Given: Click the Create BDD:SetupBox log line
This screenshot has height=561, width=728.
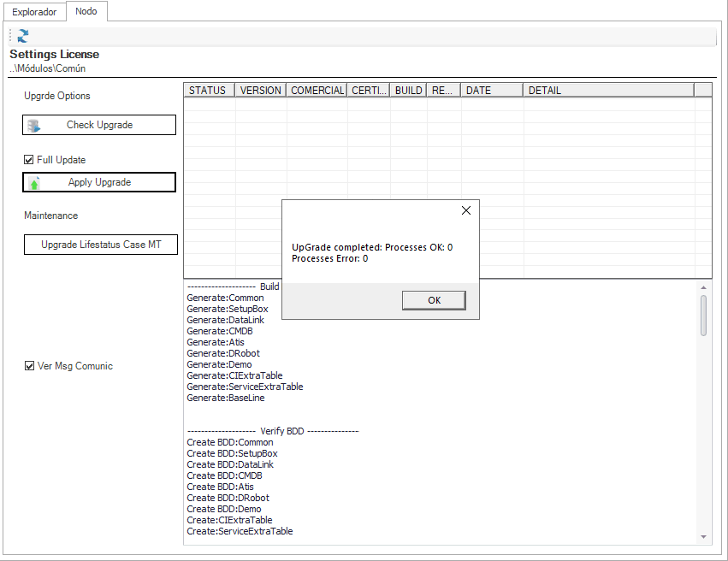Looking at the screenshot, I should pyautogui.click(x=232, y=454).
